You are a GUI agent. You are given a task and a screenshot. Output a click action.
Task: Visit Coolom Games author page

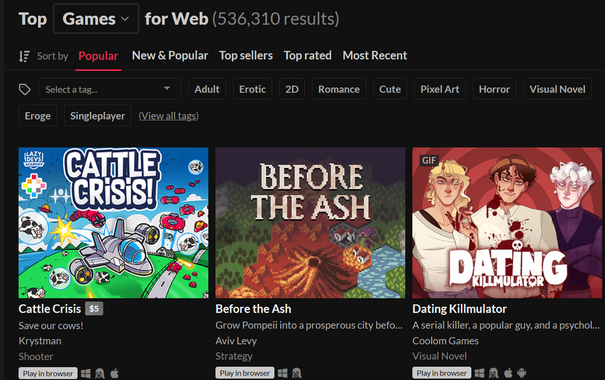(x=445, y=341)
